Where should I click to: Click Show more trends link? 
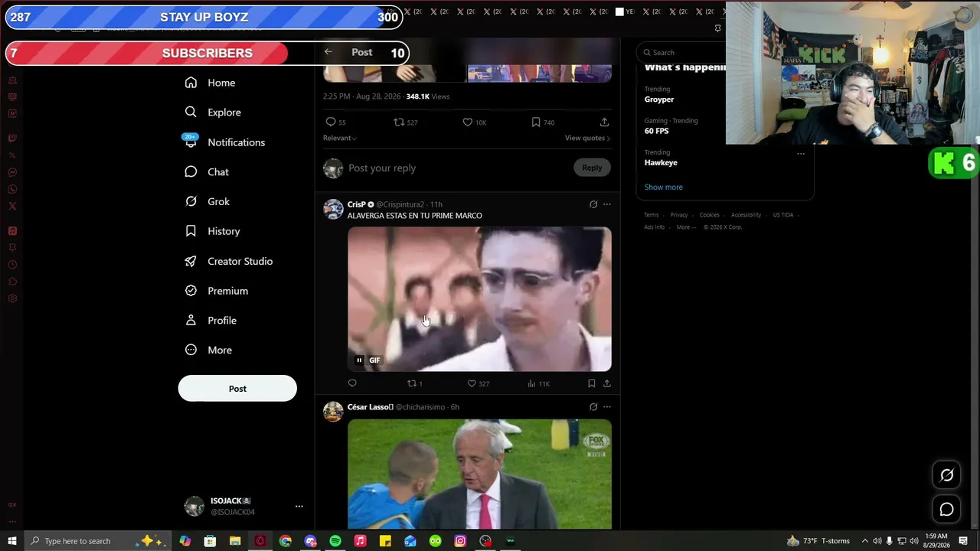(664, 187)
